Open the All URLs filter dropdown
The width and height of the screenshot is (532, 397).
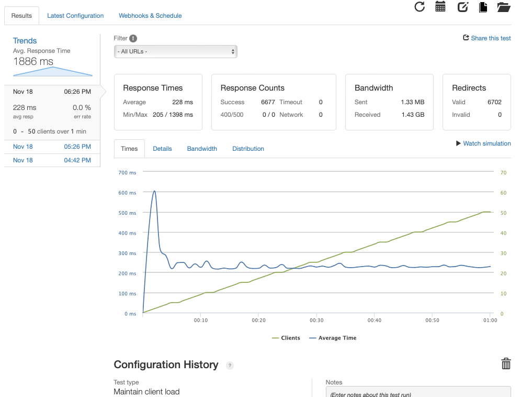(x=176, y=51)
